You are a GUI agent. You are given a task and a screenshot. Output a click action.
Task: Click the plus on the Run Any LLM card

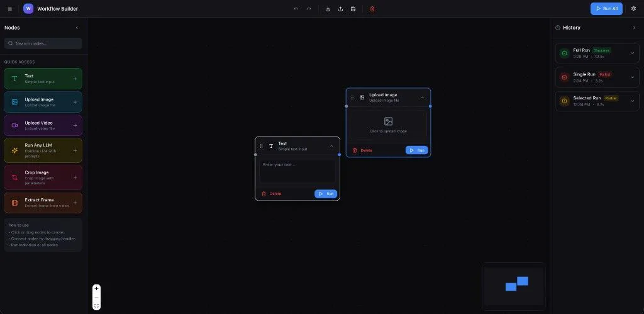pyautogui.click(x=75, y=150)
